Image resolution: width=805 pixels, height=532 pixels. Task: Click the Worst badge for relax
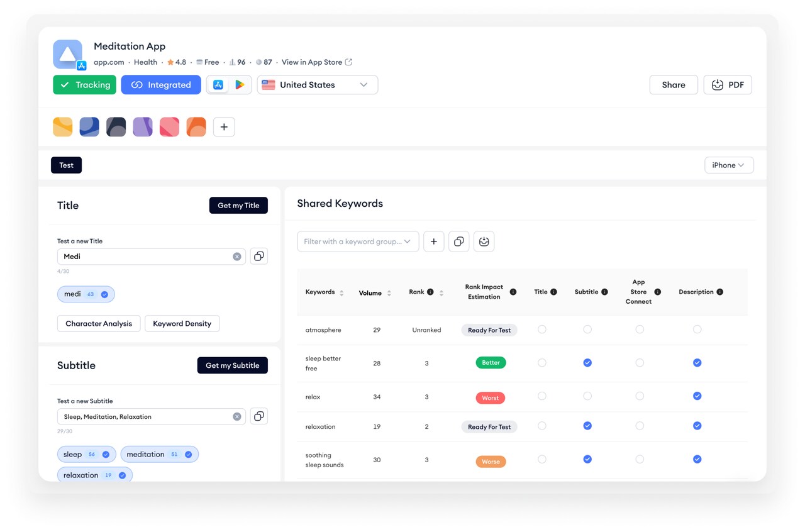(x=491, y=398)
